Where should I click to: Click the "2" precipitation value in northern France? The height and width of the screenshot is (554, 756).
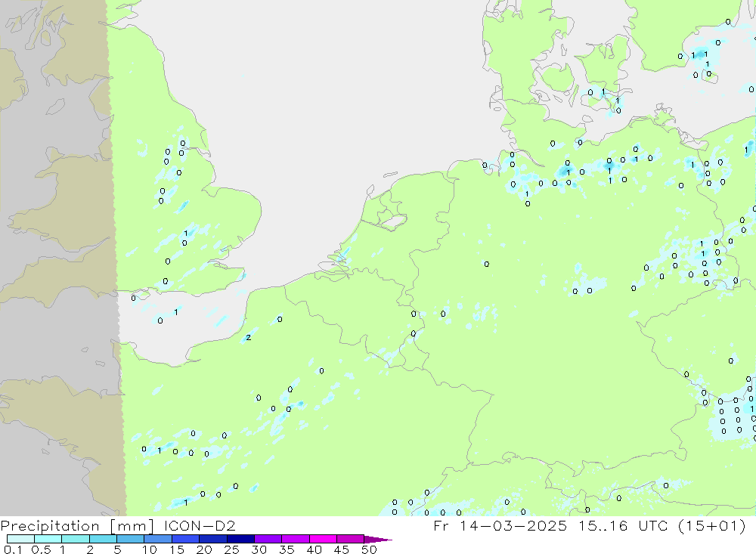[x=248, y=338]
